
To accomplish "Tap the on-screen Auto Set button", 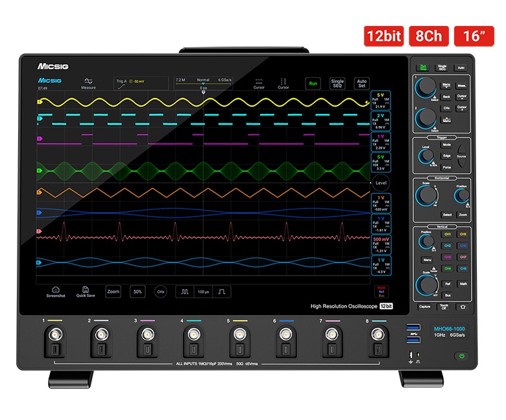I will pyautogui.click(x=361, y=84).
